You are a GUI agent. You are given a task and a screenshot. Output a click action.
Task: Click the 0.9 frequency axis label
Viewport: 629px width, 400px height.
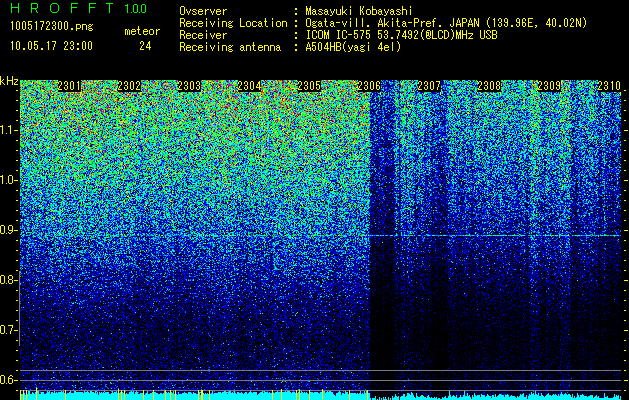tap(8, 230)
